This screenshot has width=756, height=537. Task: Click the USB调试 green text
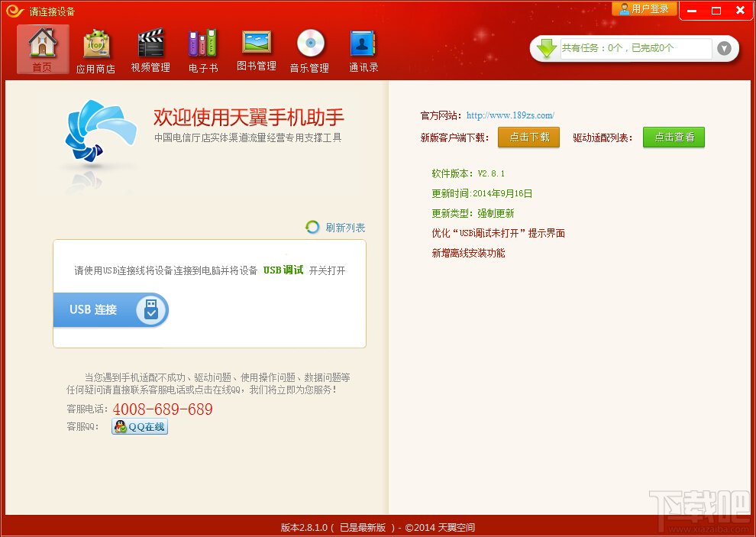[283, 270]
